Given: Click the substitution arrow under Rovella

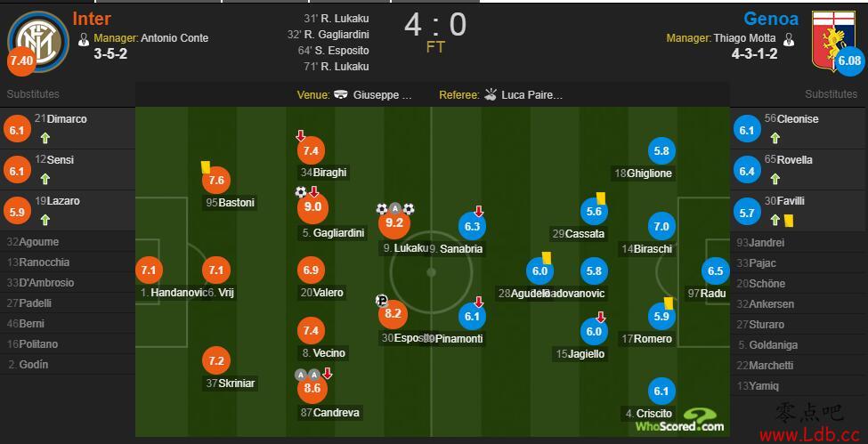Looking at the screenshot, I should 775,179.
